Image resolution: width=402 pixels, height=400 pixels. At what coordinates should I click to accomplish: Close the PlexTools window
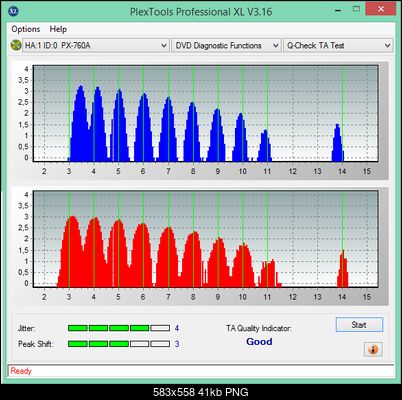(381, 9)
